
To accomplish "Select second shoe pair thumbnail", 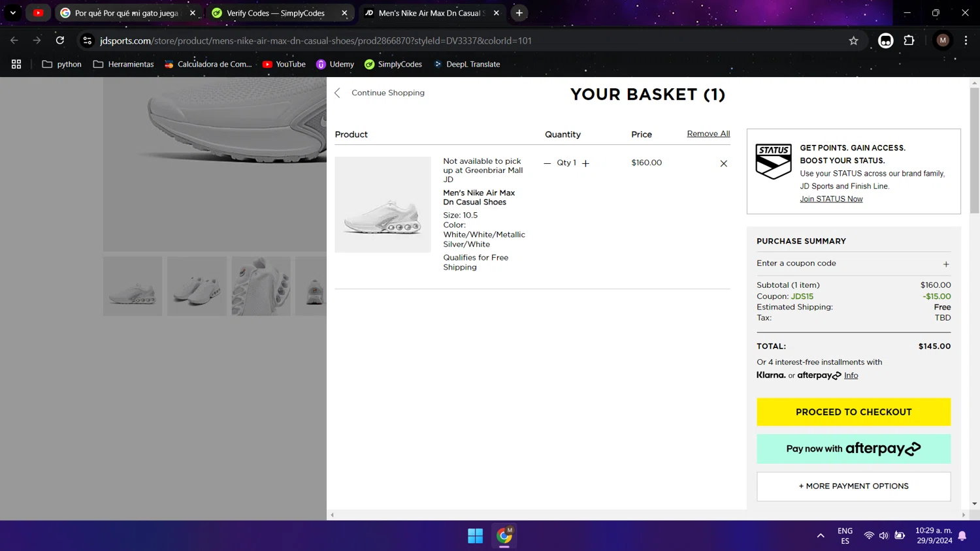I will (x=197, y=286).
